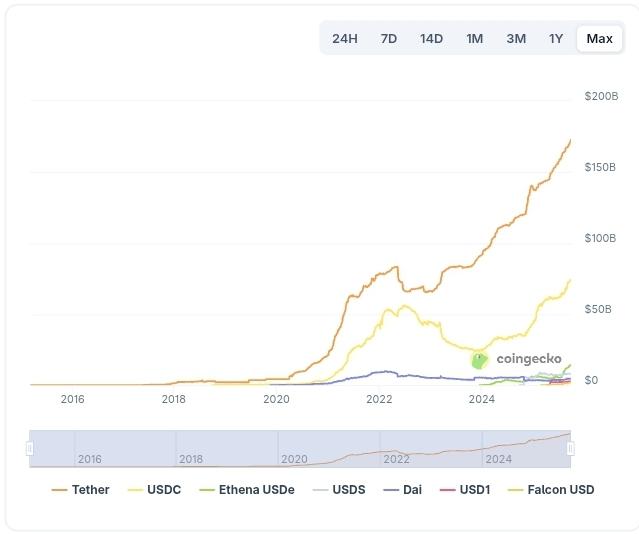Click left handle of range navigator
Screen dimensions: 639x534
click(x=30, y=449)
